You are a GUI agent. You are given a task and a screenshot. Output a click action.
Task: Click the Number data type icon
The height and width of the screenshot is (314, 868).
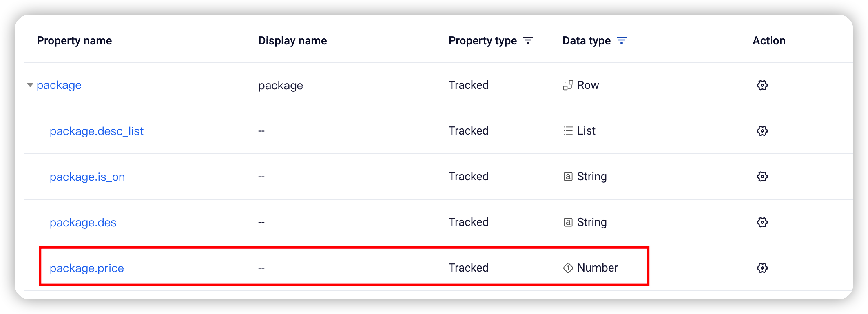point(568,268)
